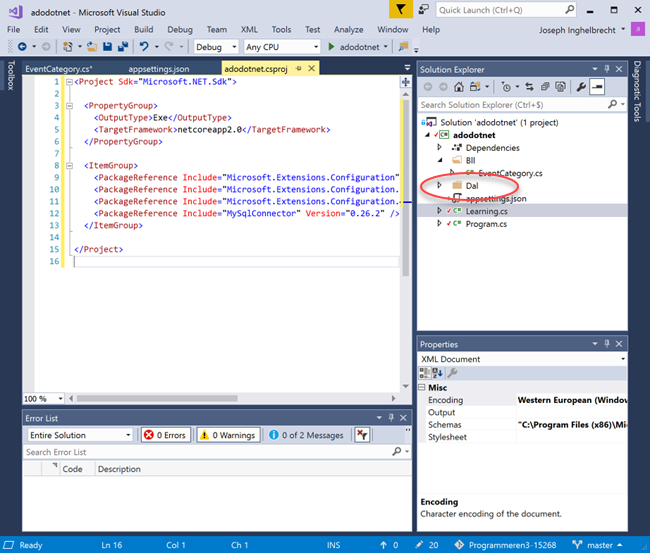This screenshot has width=650, height=553.
Task: Click the Open File folder toolbar icon
Action: (92, 47)
